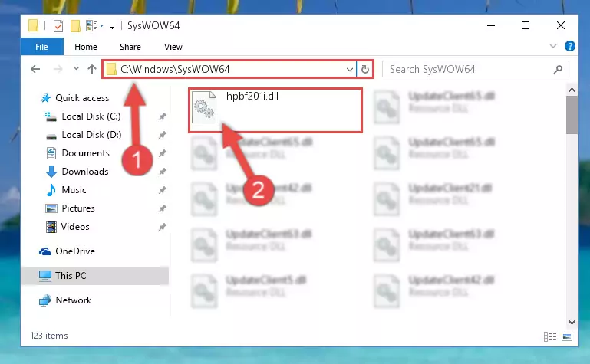Click the Network icon in sidebar
Image resolution: width=590 pixels, height=364 pixels.
45,300
